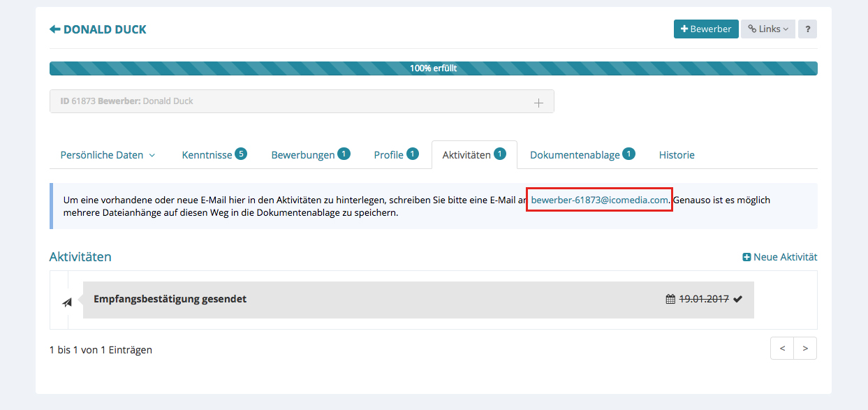Click the + Bewerber button
Image resolution: width=868 pixels, height=410 pixels.
pyautogui.click(x=705, y=29)
